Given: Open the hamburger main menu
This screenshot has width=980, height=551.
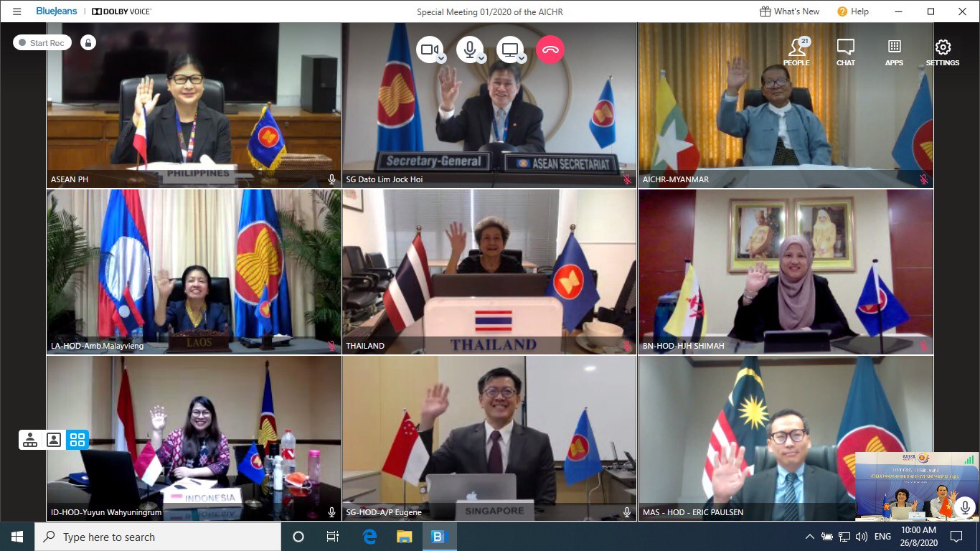Looking at the screenshot, I should coord(17,11).
